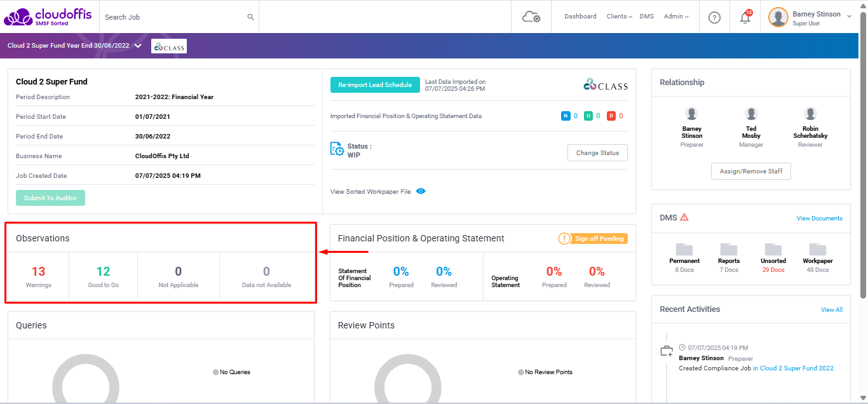Click Barney Stinson's profile avatar
The height and width of the screenshot is (404, 868).
click(778, 17)
